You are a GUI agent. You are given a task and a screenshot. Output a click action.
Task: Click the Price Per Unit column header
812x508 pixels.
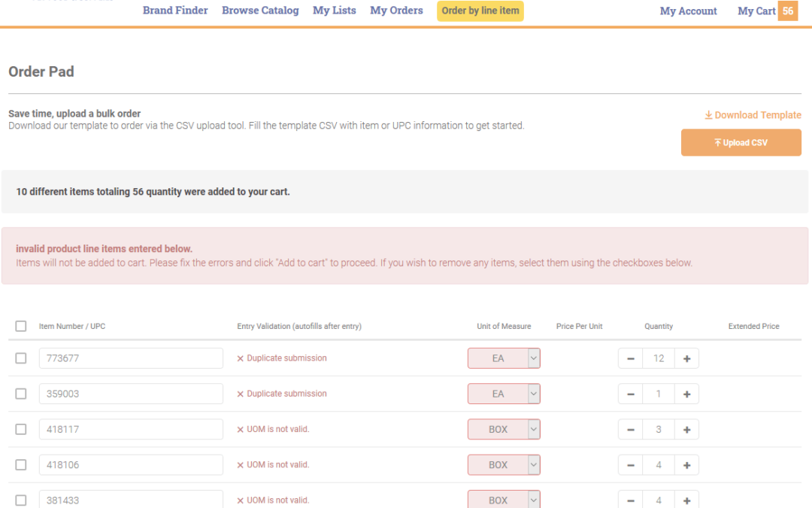click(579, 326)
